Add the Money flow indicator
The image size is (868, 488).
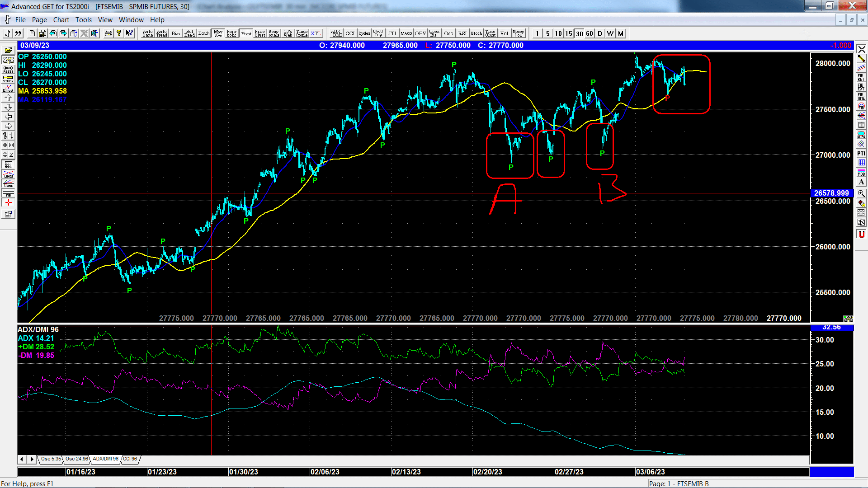(x=519, y=33)
